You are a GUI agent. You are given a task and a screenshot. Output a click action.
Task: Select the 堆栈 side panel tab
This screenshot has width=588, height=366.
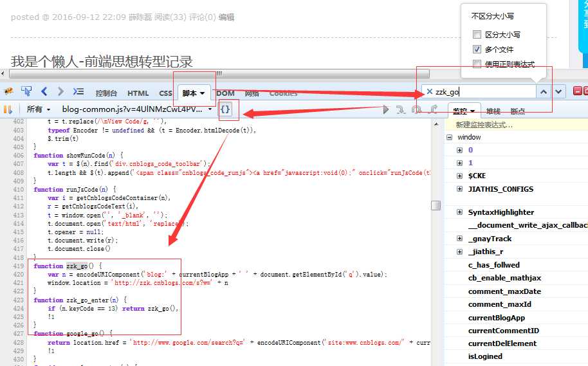tap(493, 111)
